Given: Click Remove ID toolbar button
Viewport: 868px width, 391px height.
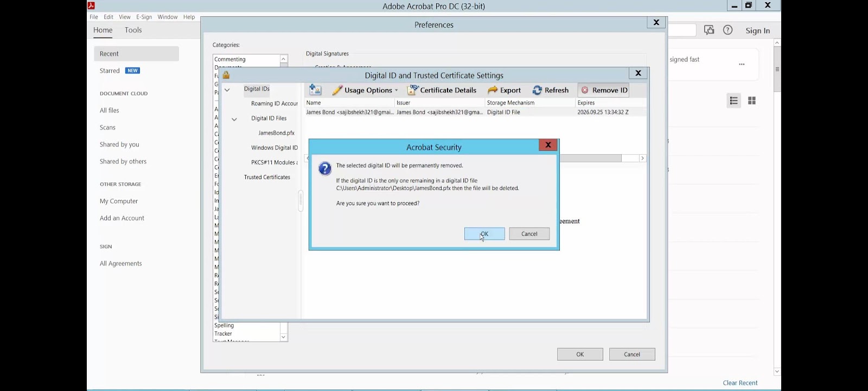Looking at the screenshot, I should (604, 90).
